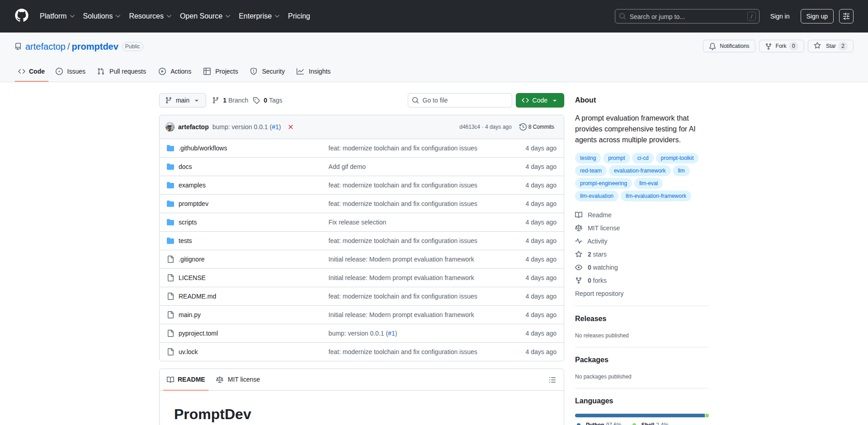Open the green Code dropdown button
The height and width of the screenshot is (425, 868).
point(540,100)
